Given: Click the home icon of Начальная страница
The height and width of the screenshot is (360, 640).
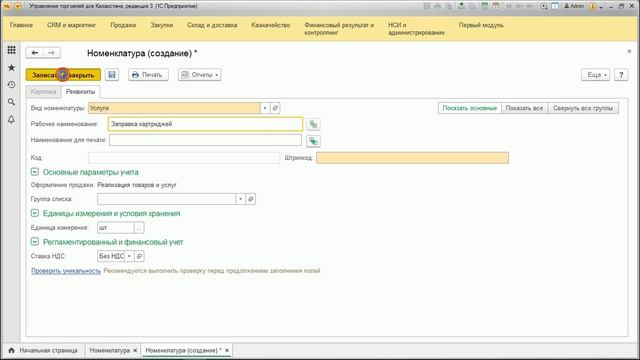Looking at the screenshot, I should (x=11, y=351).
